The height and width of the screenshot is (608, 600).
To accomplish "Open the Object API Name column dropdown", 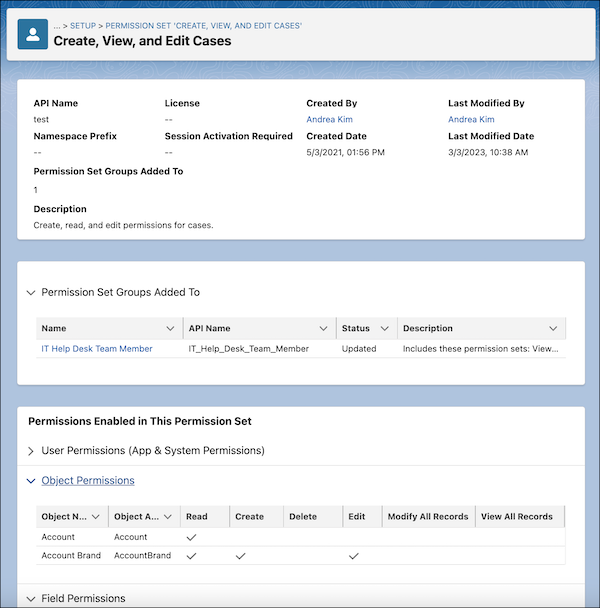I will (x=168, y=516).
